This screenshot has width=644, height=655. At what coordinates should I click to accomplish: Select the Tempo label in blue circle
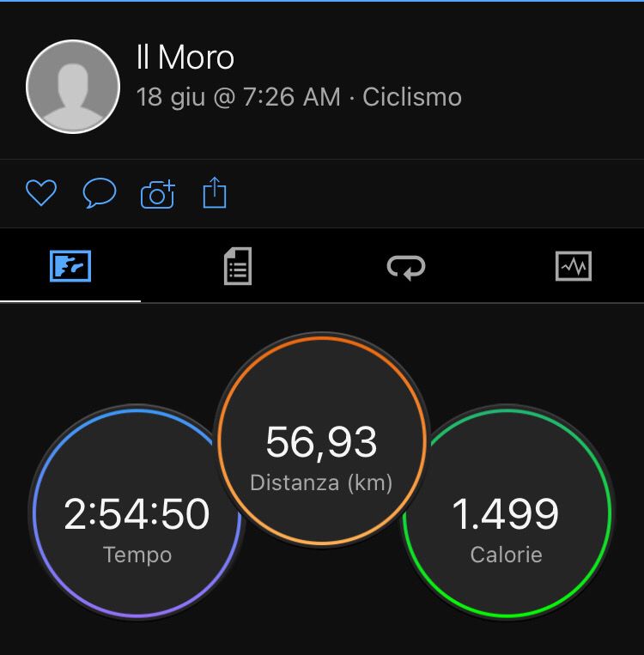[x=137, y=555]
